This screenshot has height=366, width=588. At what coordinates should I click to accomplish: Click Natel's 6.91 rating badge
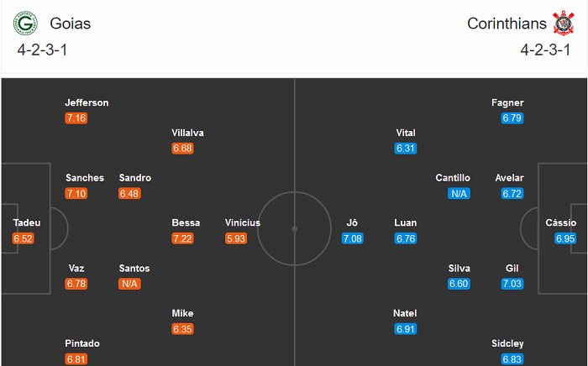point(406,329)
